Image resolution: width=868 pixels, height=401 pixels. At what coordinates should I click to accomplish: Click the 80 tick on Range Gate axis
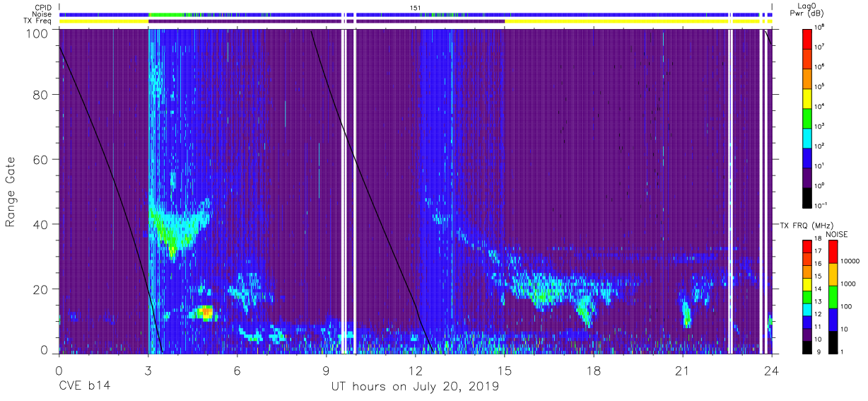[x=40, y=95]
